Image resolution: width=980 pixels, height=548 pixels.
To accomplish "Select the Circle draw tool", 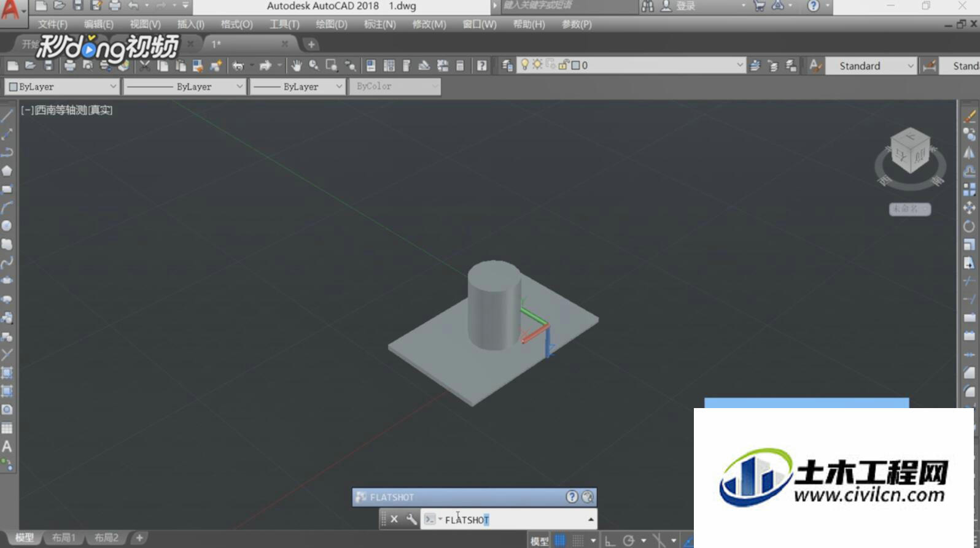I will tap(7, 226).
